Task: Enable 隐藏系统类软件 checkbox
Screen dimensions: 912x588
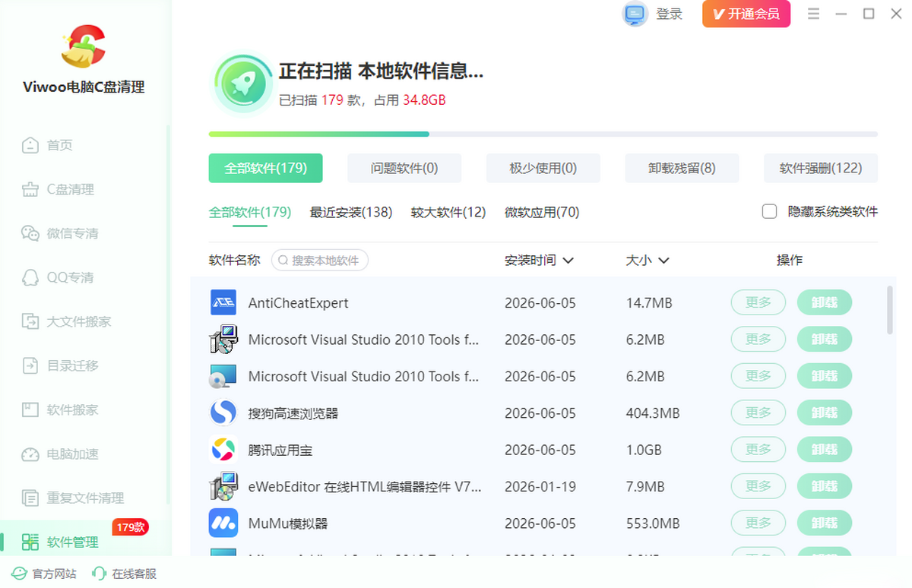Action: tap(769, 211)
